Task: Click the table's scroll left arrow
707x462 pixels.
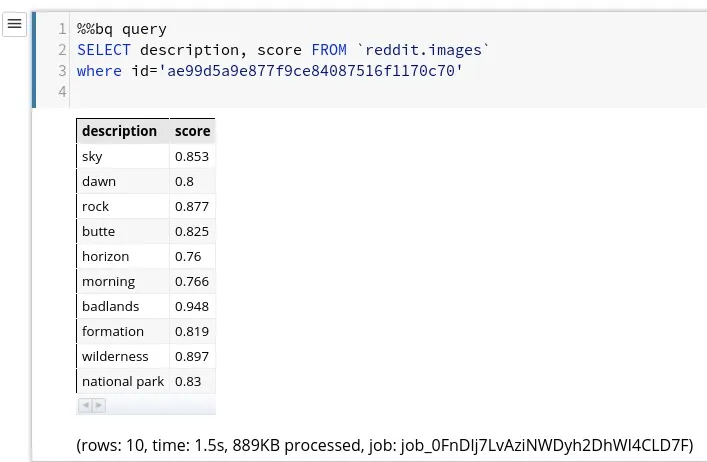Action: [x=85, y=405]
